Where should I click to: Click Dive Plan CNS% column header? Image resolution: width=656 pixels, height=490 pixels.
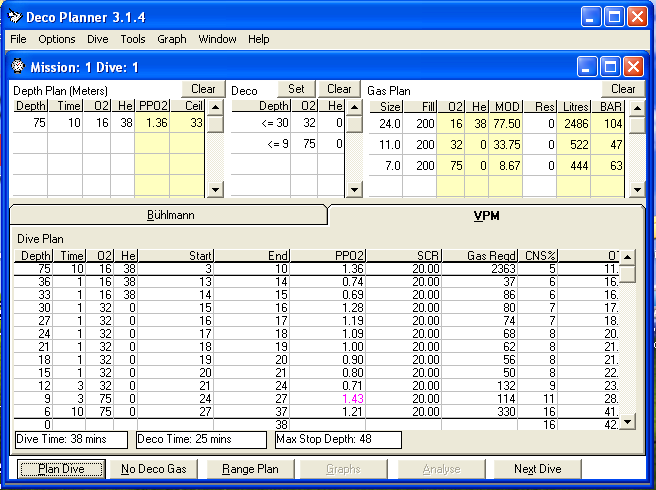(x=538, y=256)
